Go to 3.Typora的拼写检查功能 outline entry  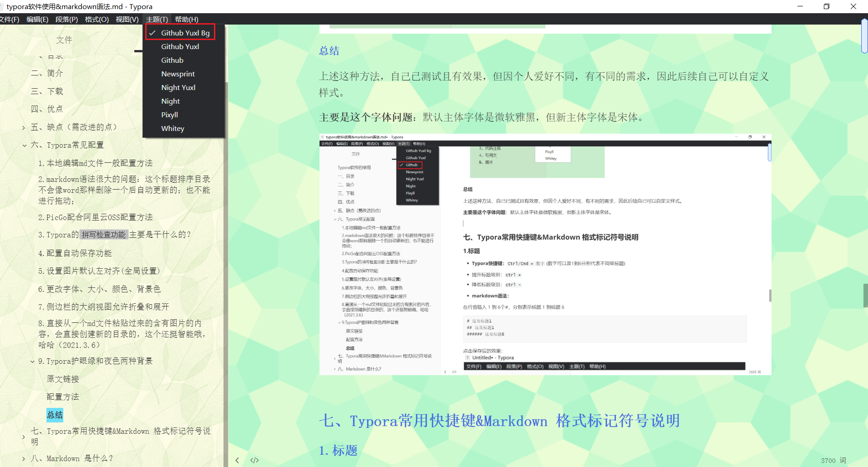(x=115, y=235)
